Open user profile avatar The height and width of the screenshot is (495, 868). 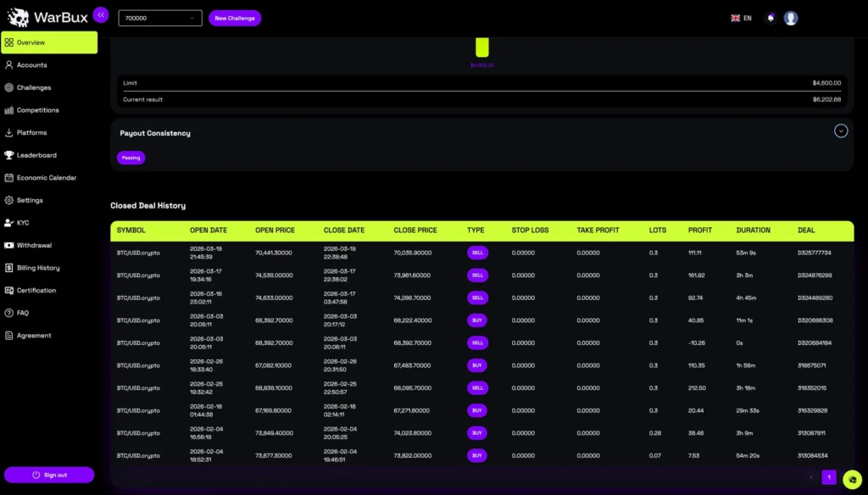(x=791, y=19)
